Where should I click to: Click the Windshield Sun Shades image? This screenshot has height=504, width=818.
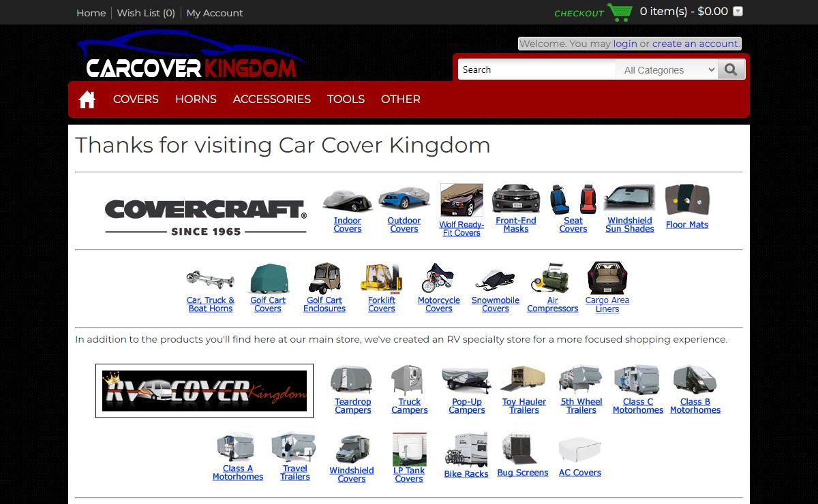pos(630,199)
